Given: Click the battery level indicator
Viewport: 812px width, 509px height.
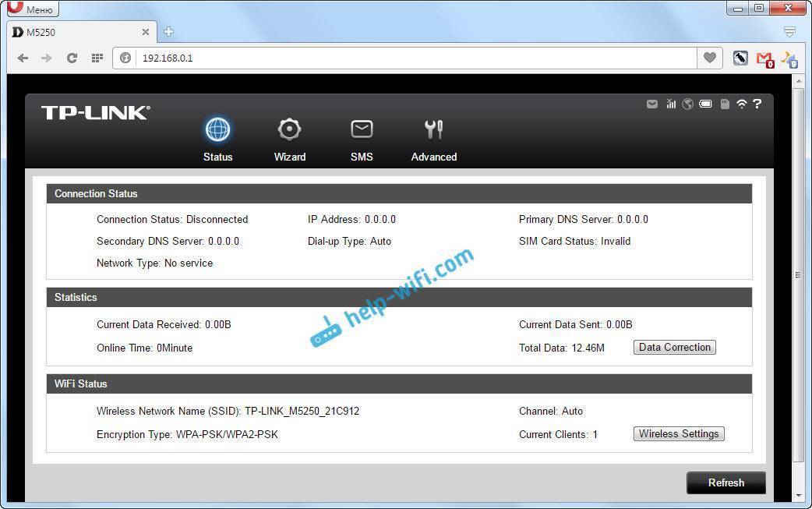Looking at the screenshot, I should 705,104.
